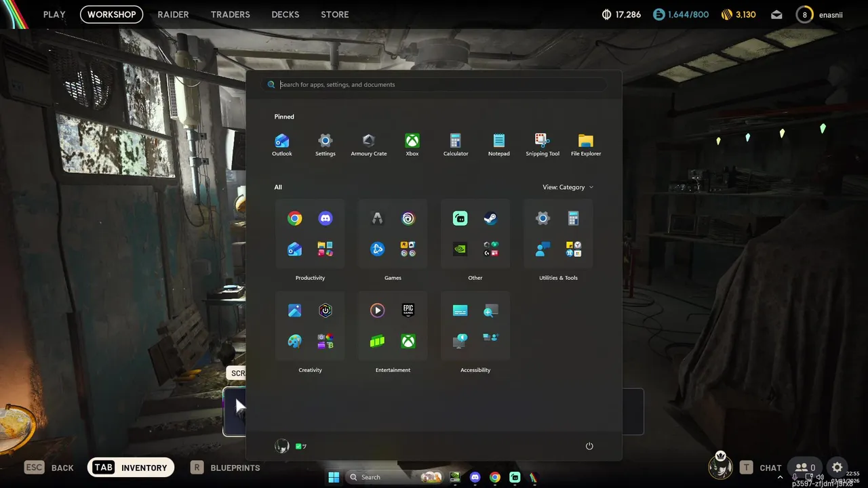
Task: Open user account profile in Start menu
Action: [x=291, y=446]
